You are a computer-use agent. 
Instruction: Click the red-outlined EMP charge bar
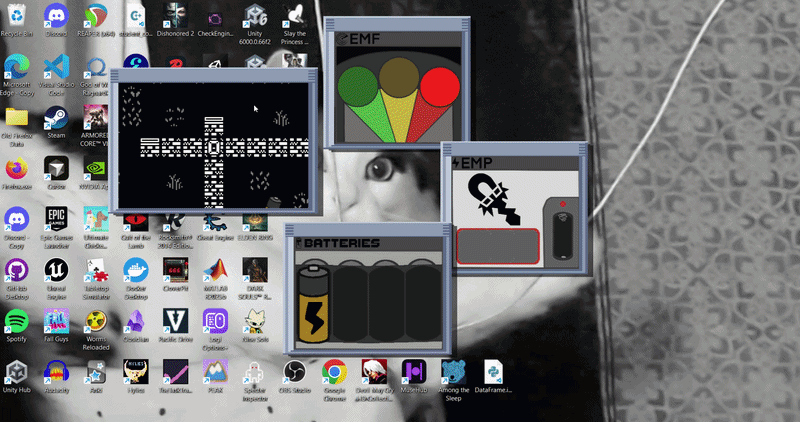(x=498, y=246)
